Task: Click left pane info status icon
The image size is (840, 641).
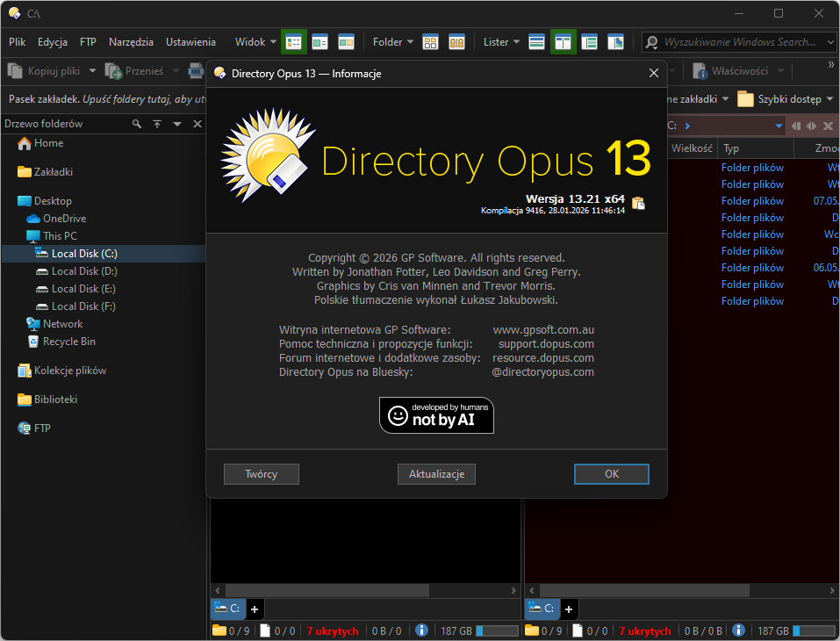Action: coord(421,630)
